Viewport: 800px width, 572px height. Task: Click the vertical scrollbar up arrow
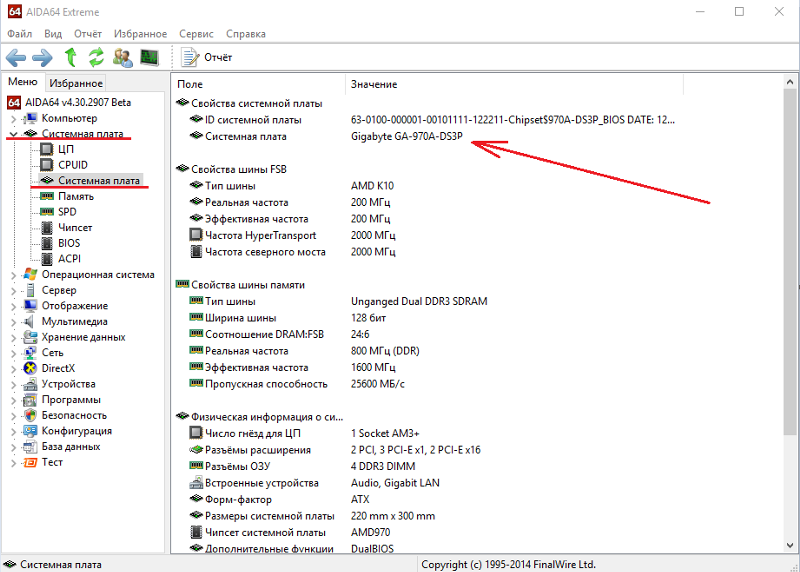point(790,82)
